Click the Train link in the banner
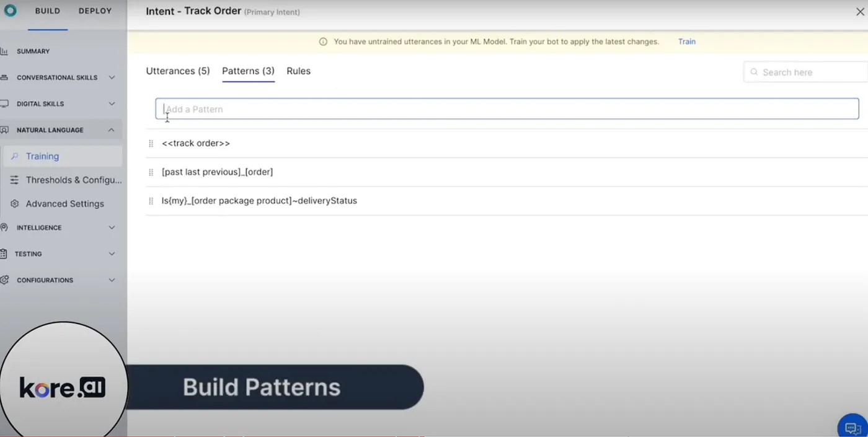868x437 pixels. click(686, 42)
